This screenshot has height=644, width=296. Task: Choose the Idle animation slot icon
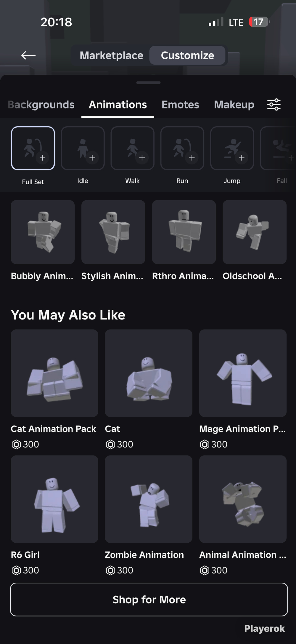[83, 148]
